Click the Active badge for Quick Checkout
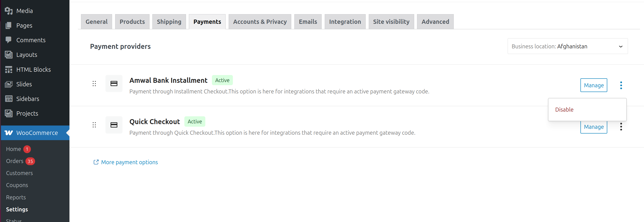 (x=195, y=122)
